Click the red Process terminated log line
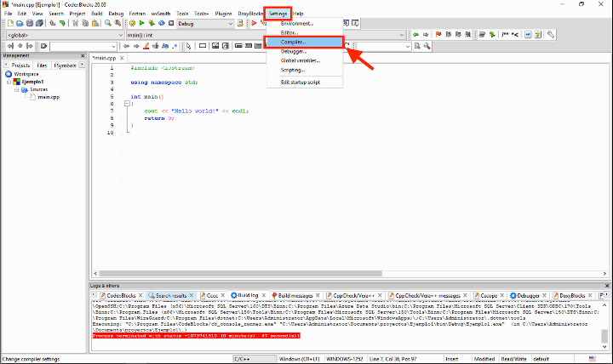This screenshot has height=364, width=613. [x=197, y=336]
